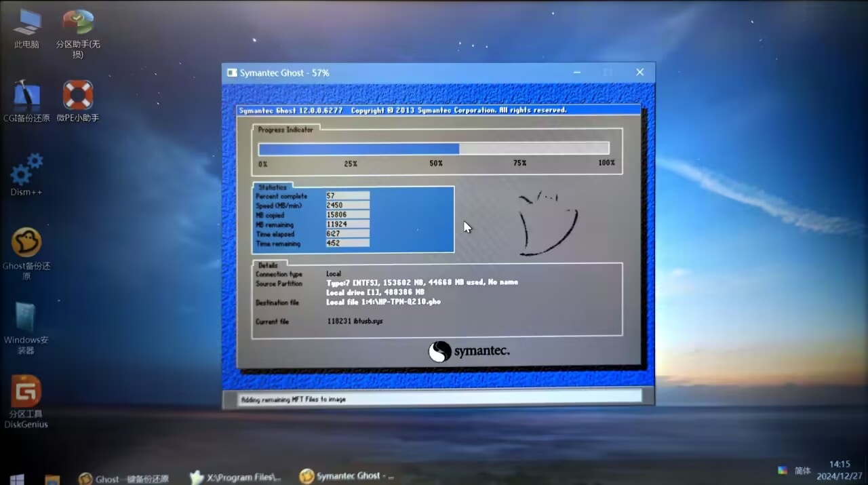This screenshot has height=485, width=868.
Task: Open the file explorer taskbar icon
Action: coord(52,479)
